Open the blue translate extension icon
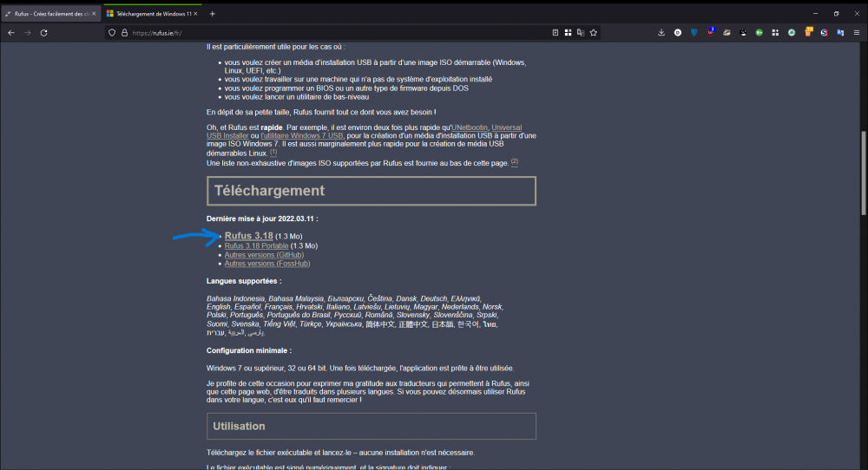868x470 pixels. (840, 33)
